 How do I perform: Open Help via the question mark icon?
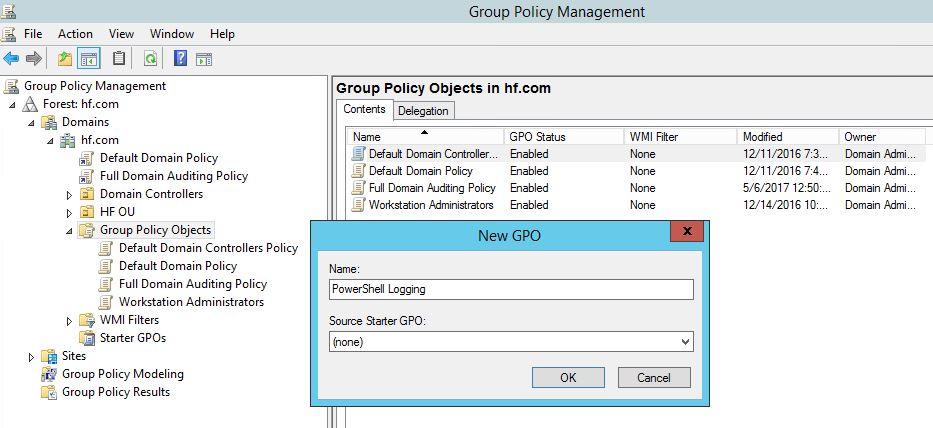point(180,58)
